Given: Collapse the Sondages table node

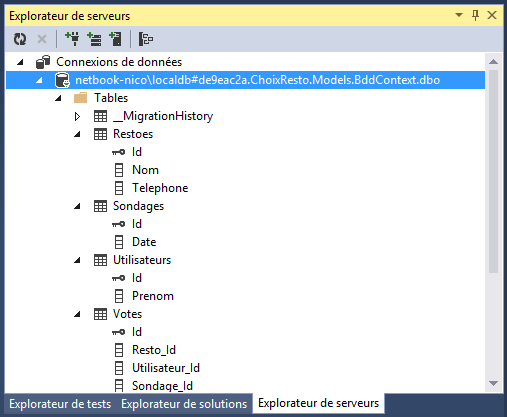Looking at the screenshot, I should tap(77, 206).
